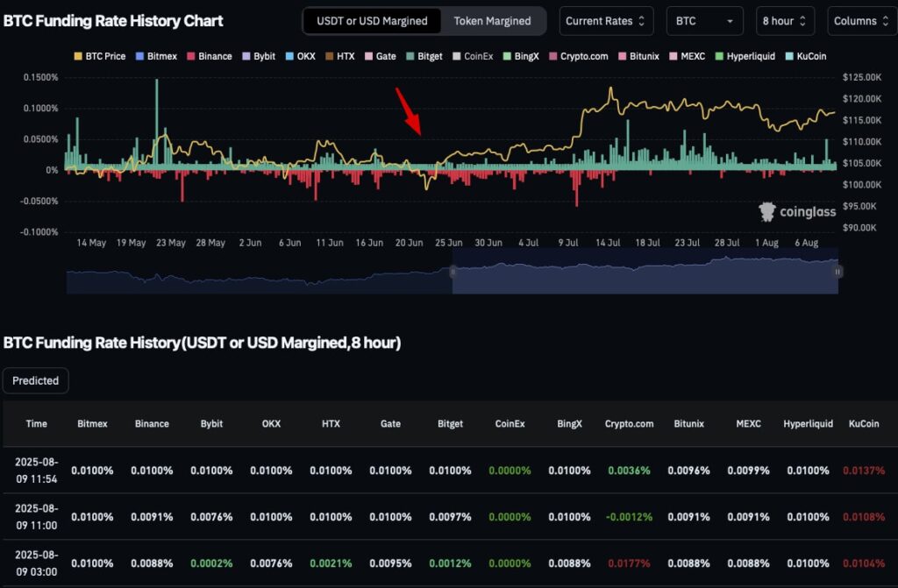Toggle CoinEx legend series
The image size is (898, 588).
(473, 56)
